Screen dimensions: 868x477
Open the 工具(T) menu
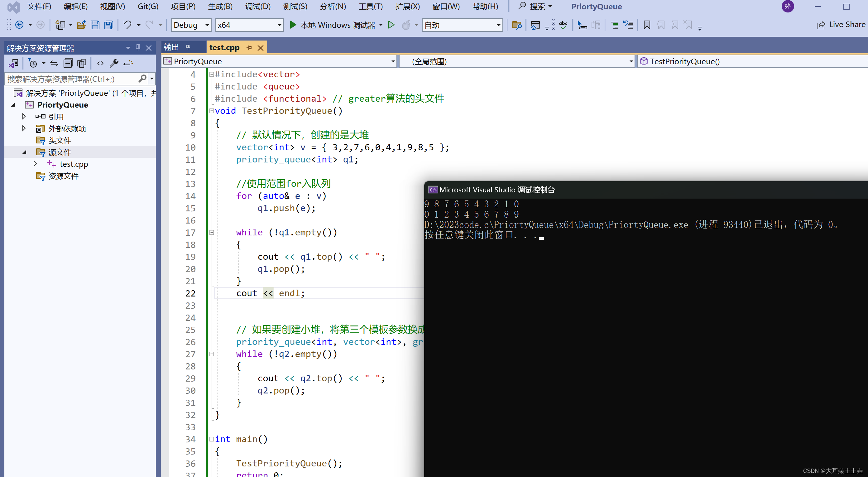click(370, 7)
